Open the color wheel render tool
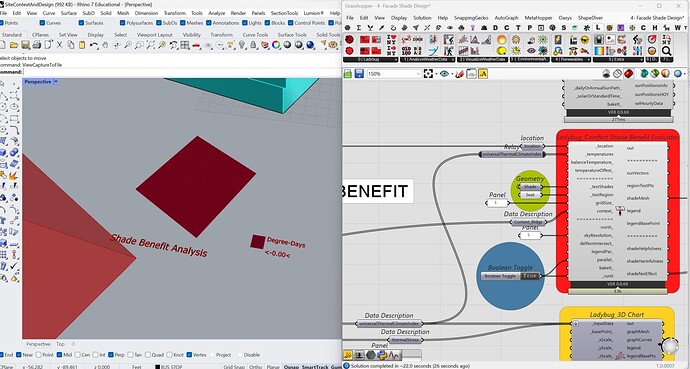Screen dimensions: 690x369 click(x=276, y=45)
